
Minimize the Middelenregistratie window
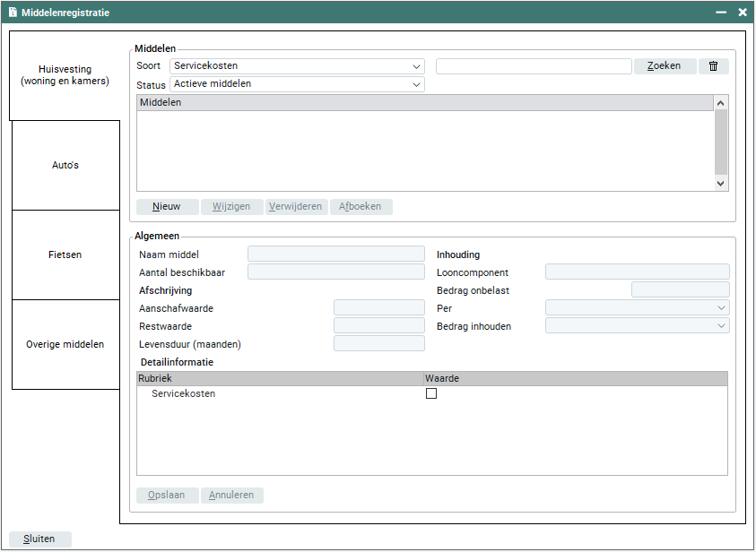pos(720,13)
